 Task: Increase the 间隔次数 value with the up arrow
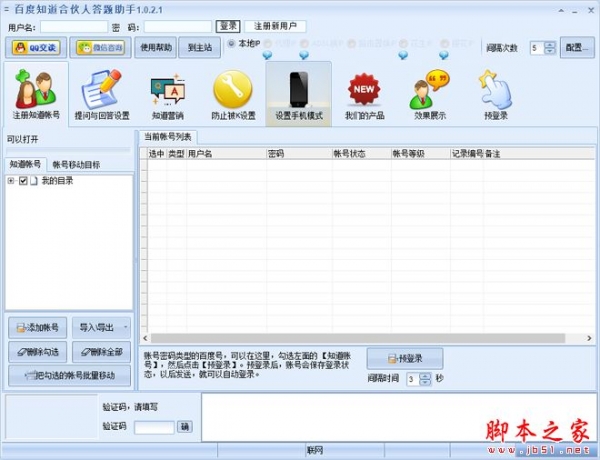tap(550, 44)
